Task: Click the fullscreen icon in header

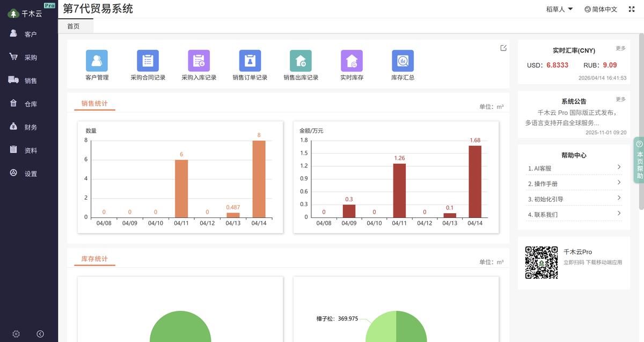Action: [x=632, y=9]
